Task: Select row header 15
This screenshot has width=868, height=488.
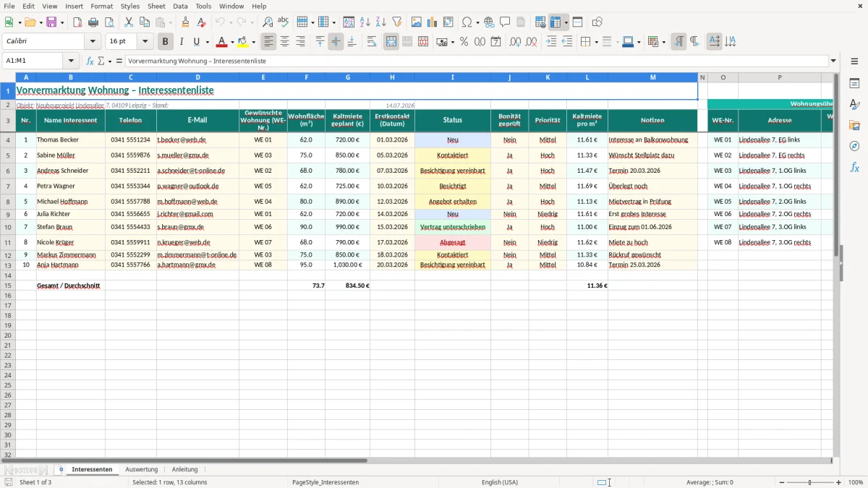Action: [7, 286]
